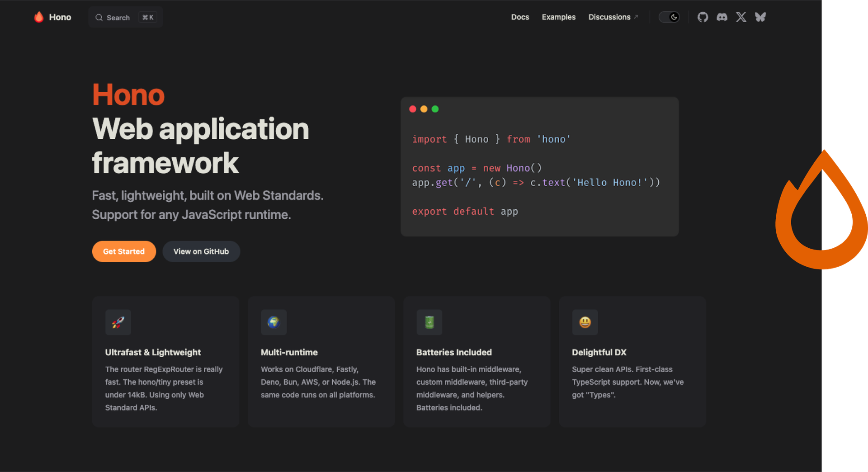Click the Hono flame logo in the navbar
Image resolution: width=868 pixels, height=472 pixels.
39,17
